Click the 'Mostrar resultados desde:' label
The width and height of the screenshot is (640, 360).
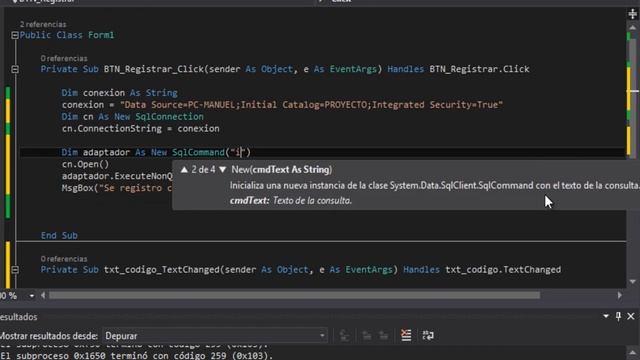(x=49, y=336)
